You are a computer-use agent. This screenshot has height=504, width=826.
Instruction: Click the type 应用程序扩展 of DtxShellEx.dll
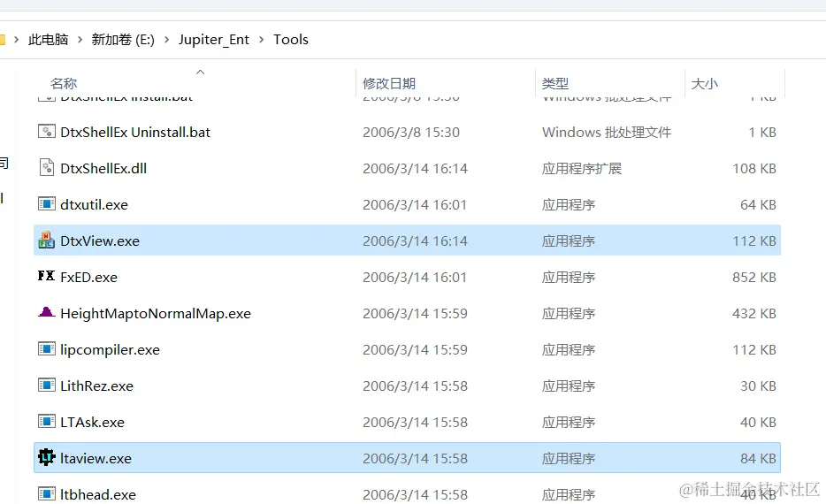(x=582, y=169)
